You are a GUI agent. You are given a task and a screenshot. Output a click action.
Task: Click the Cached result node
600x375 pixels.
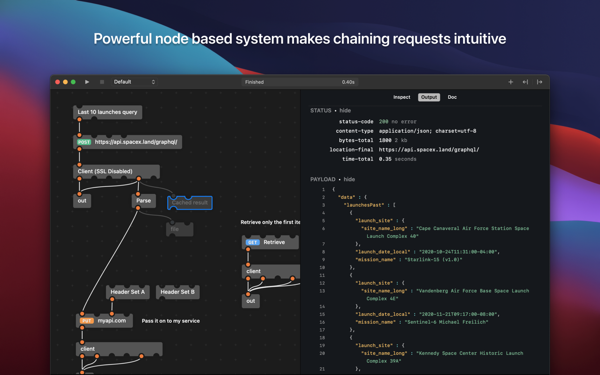190,203
